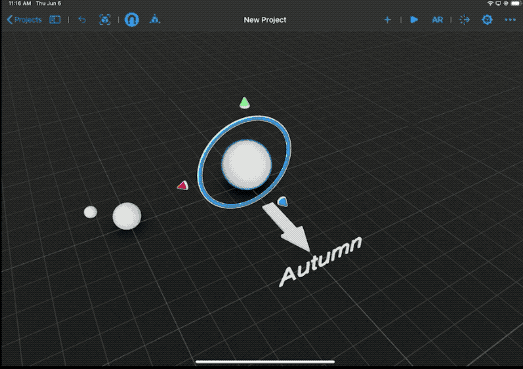Undo the last action
The height and width of the screenshot is (369, 523).
pos(82,20)
